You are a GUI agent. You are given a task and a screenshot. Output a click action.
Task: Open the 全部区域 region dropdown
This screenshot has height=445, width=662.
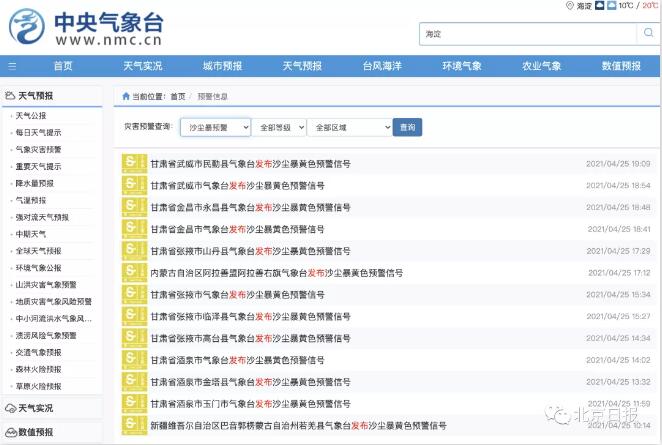click(350, 127)
